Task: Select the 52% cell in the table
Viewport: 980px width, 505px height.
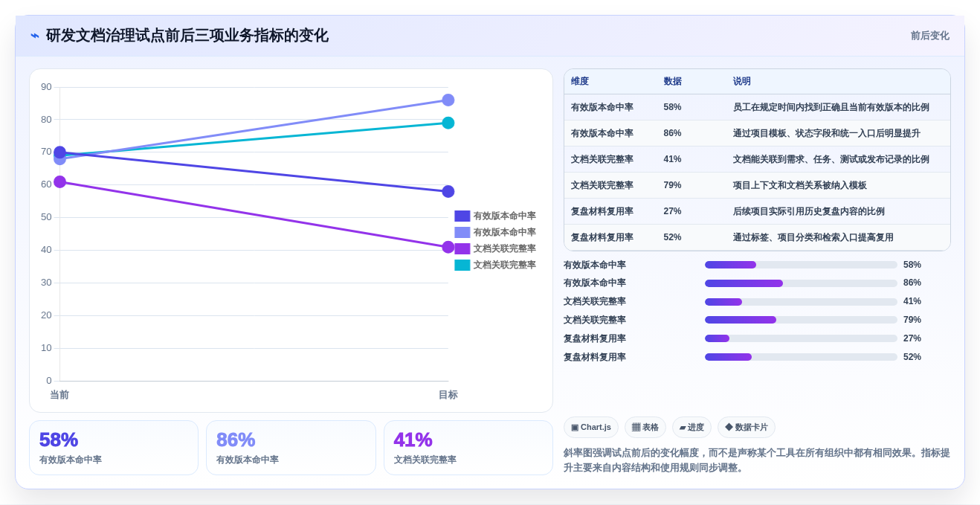Action: tap(673, 237)
